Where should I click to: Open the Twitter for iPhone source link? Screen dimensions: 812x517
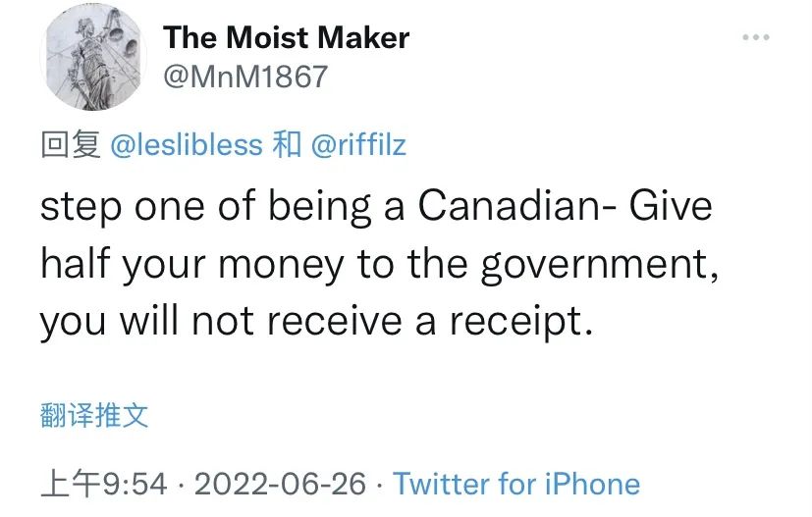(516, 484)
